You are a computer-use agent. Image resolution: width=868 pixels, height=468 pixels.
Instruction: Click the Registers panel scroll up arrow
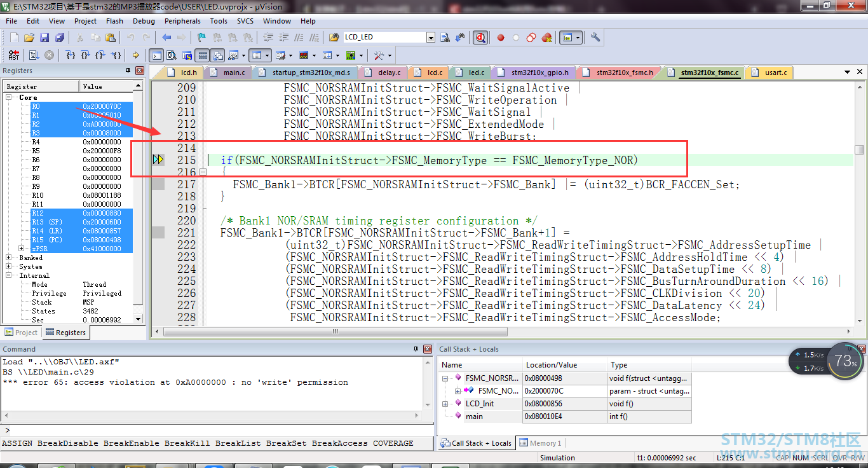(x=139, y=86)
